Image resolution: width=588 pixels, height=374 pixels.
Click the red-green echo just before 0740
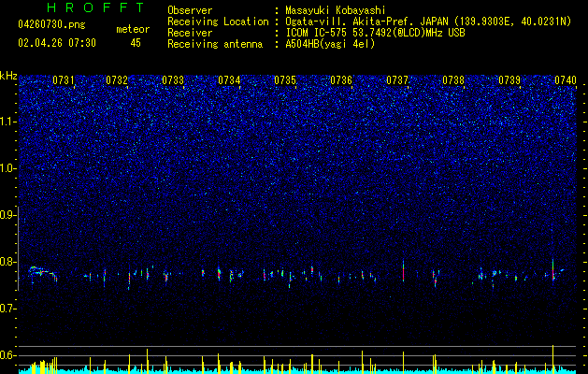click(552, 269)
